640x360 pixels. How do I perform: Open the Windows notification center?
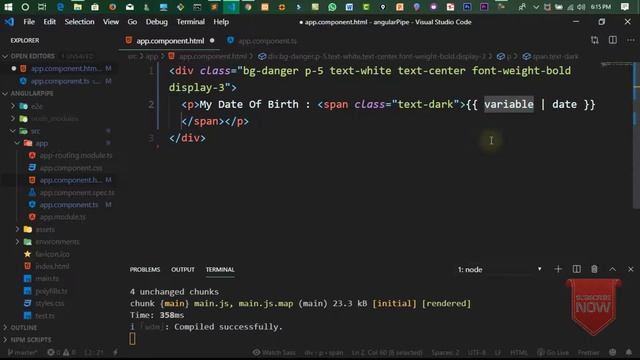pos(625,7)
